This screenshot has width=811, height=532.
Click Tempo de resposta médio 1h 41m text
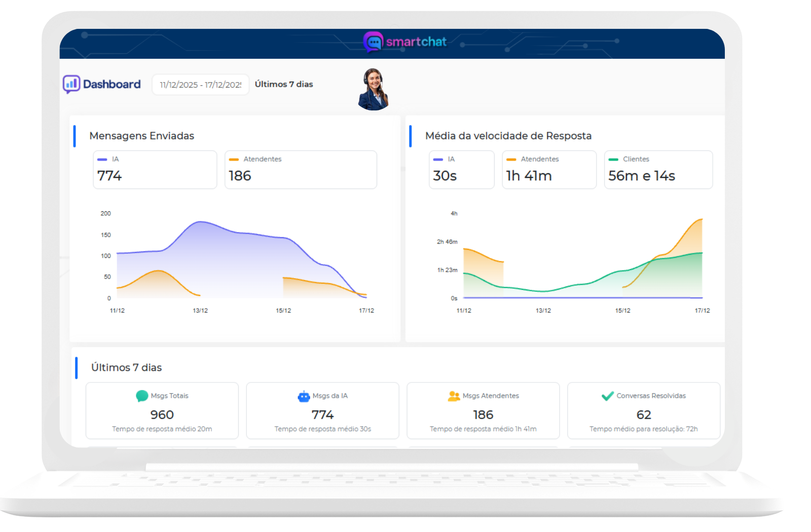point(483,429)
